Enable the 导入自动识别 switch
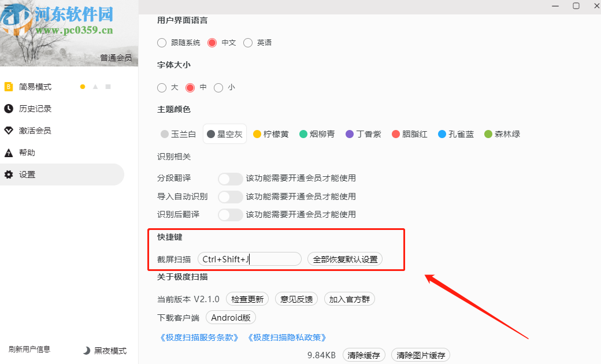Image resolution: width=601 pixels, height=364 pixels. (x=231, y=196)
